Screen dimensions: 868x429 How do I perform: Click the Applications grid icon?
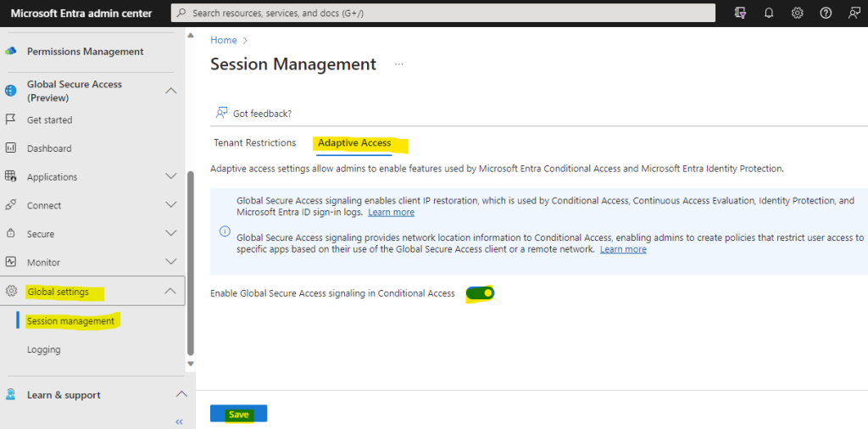coord(10,176)
